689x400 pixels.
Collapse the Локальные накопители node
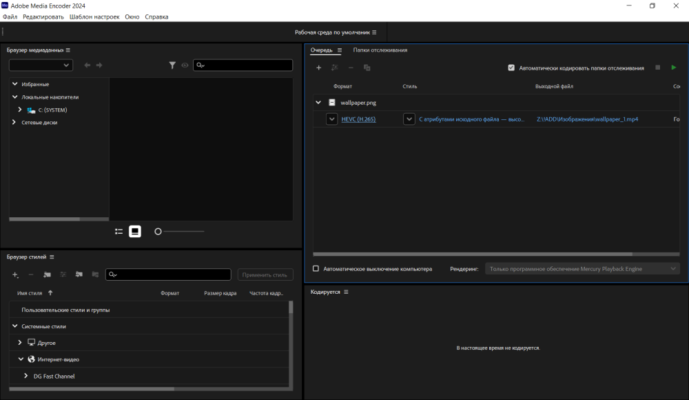coord(15,97)
